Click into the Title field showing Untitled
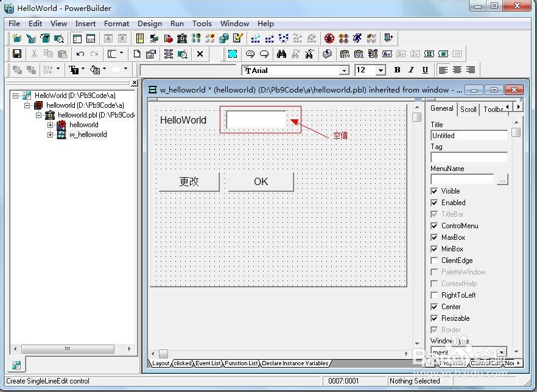 pyautogui.click(x=469, y=136)
